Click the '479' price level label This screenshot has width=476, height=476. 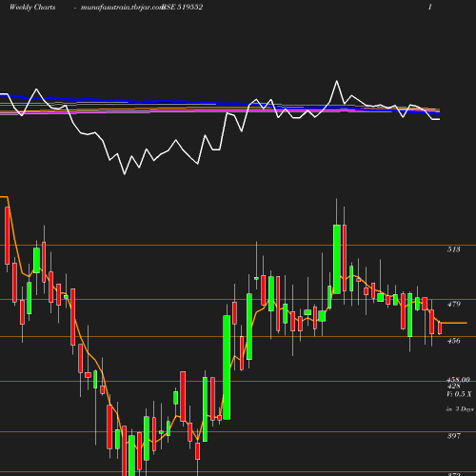pos(453,304)
